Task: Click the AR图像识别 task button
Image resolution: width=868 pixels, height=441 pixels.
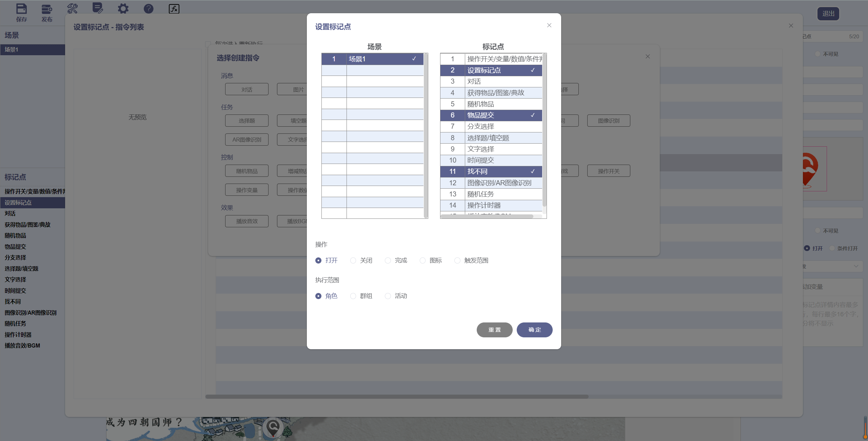Action: pos(246,139)
